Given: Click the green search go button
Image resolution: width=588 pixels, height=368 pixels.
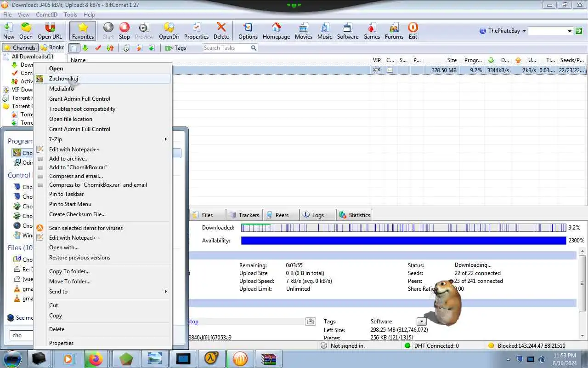Looking at the screenshot, I should click(x=579, y=31).
